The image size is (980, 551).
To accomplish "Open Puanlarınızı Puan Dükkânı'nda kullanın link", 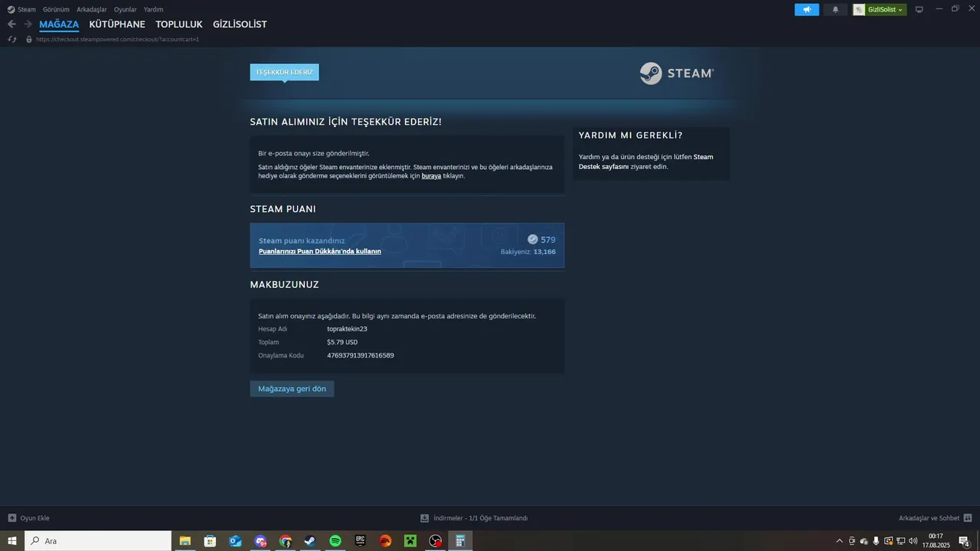I will 320,251.
